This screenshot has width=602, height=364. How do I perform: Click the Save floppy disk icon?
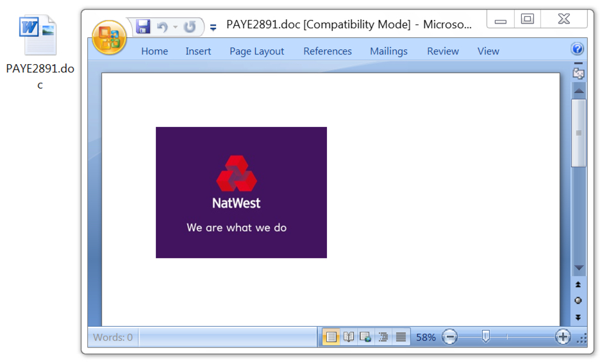pyautogui.click(x=143, y=26)
